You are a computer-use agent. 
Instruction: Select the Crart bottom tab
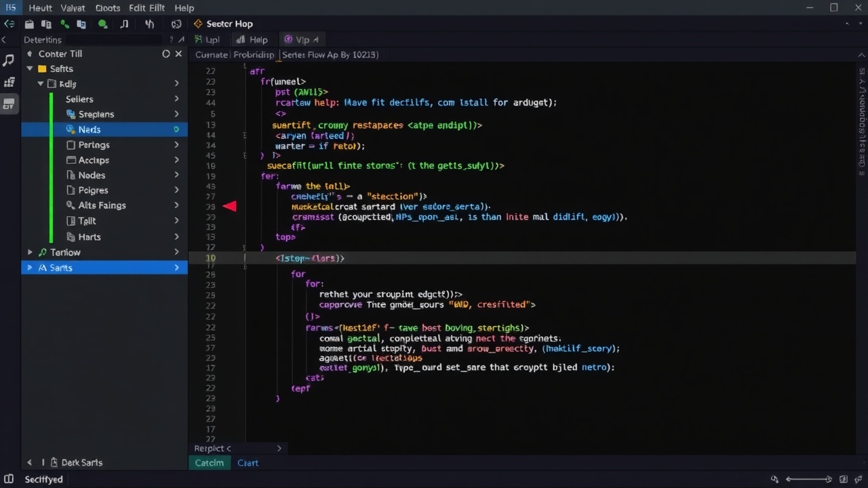[x=248, y=463]
